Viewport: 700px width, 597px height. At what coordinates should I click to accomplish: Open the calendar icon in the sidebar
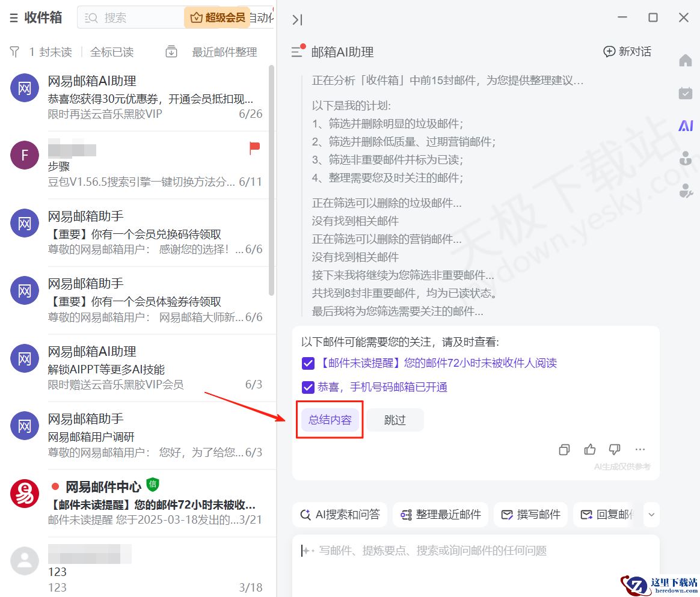tap(686, 93)
